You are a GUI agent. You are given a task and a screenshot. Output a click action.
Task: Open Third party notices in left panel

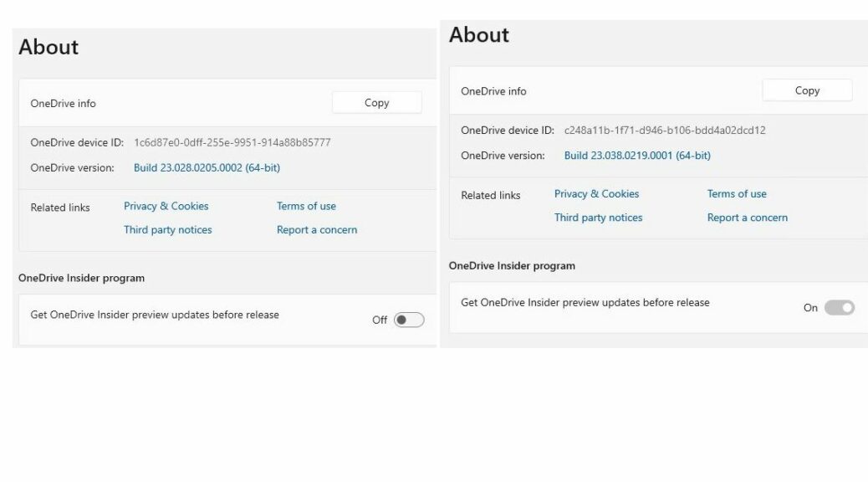(168, 230)
